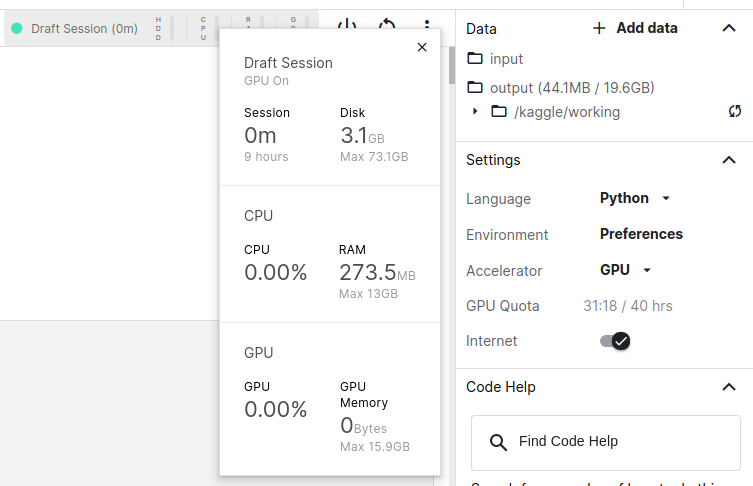Click the vertical scrollbar beside the popup

452,66
